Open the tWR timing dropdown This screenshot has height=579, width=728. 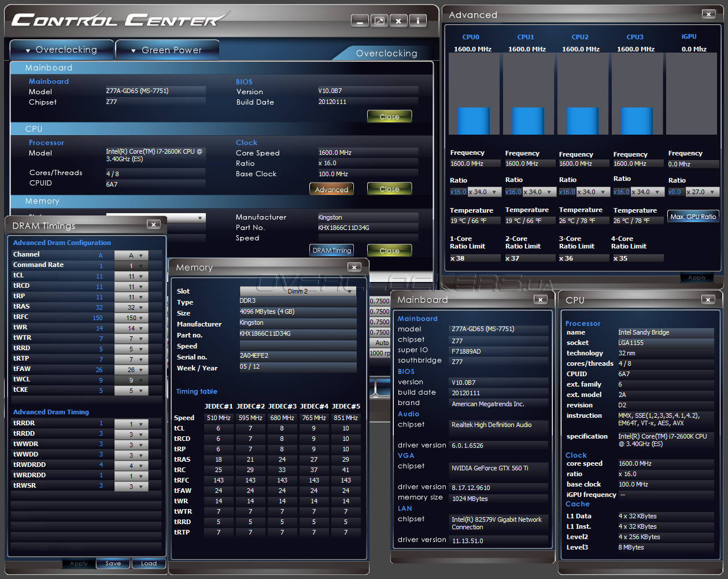131,328
